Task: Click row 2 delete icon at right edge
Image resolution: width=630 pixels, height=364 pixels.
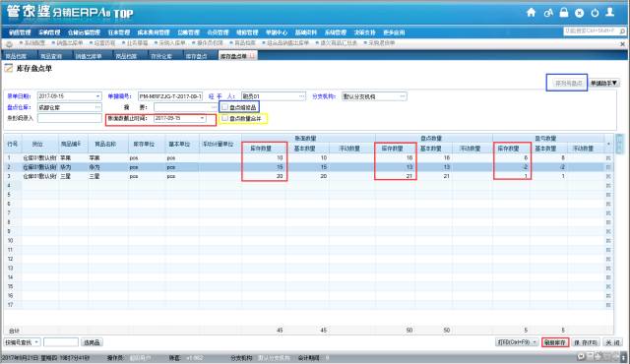Action: click(x=608, y=167)
